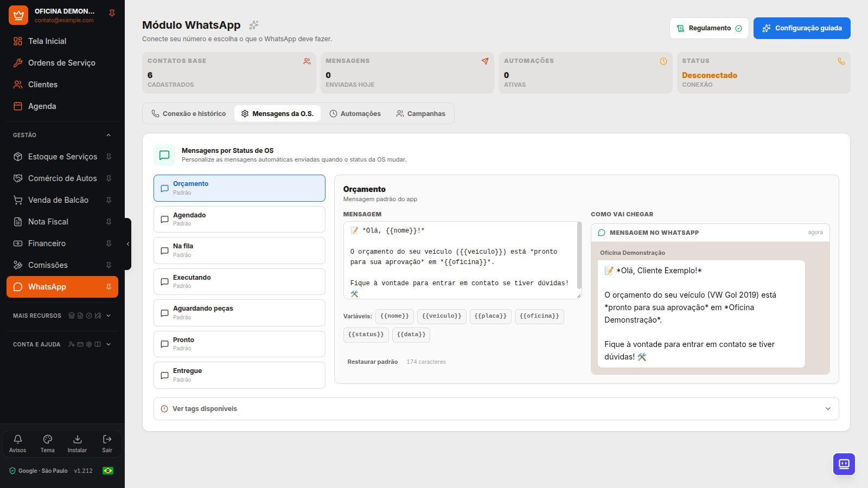The image size is (868, 488).
Task: Insert the {{nome}} variable chip
Action: coord(394,316)
